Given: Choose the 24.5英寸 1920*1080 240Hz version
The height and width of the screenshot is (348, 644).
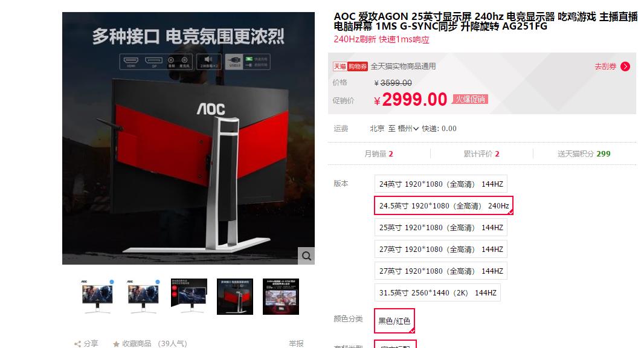Looking at the screenshot, I should click(x=443, y=205).
